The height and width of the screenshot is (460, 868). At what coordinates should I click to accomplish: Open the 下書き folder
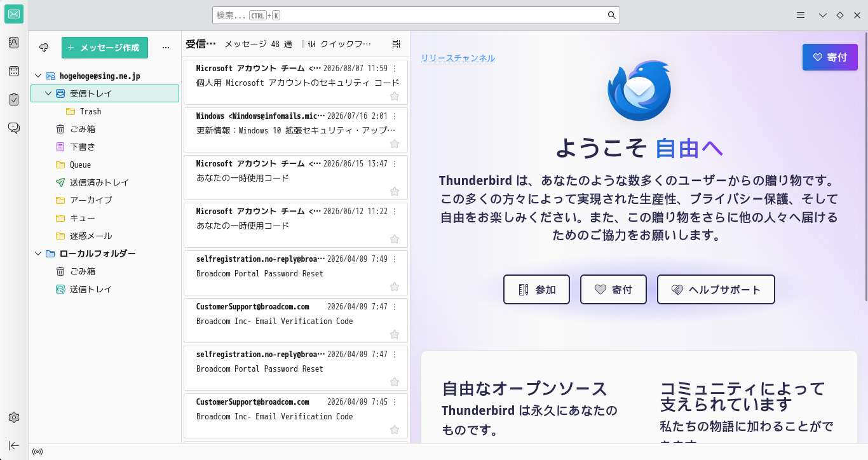pos(105,147)
